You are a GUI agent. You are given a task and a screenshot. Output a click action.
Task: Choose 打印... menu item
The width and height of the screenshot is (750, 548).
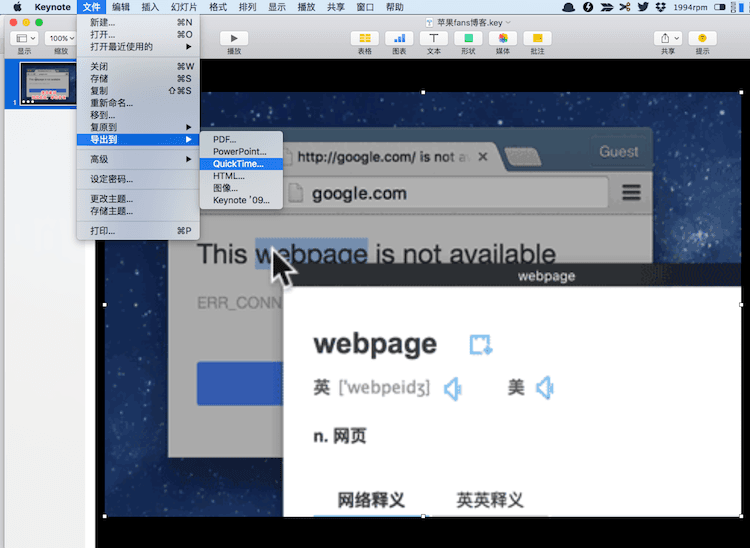tap(138, 231)
